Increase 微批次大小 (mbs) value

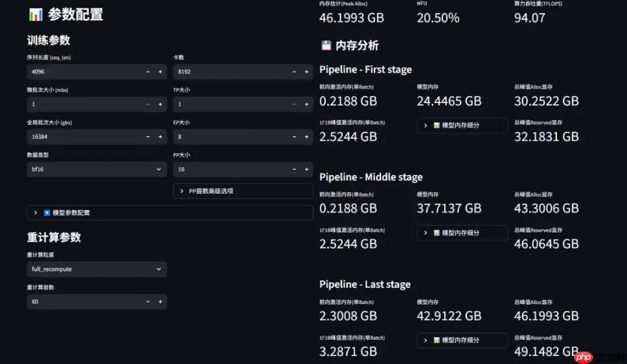(160, 104)
